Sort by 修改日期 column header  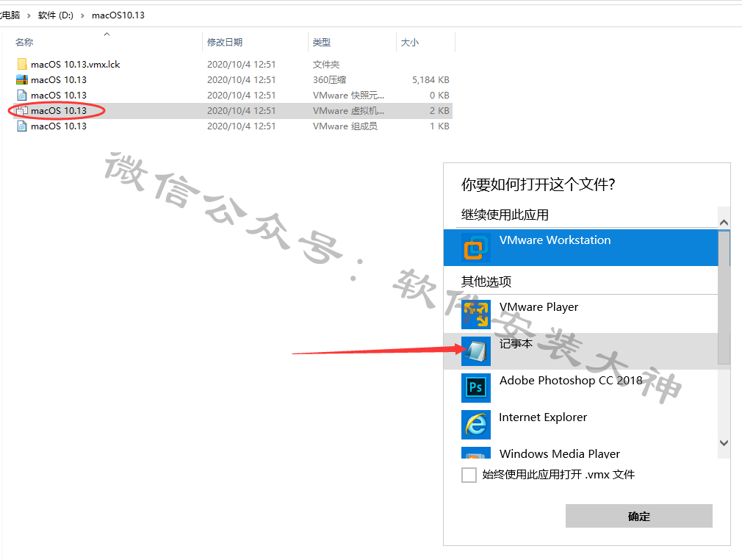coord(225,42)
